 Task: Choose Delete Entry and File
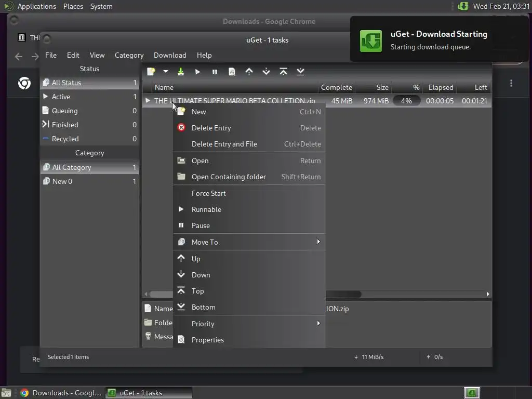tap(249, 144)
